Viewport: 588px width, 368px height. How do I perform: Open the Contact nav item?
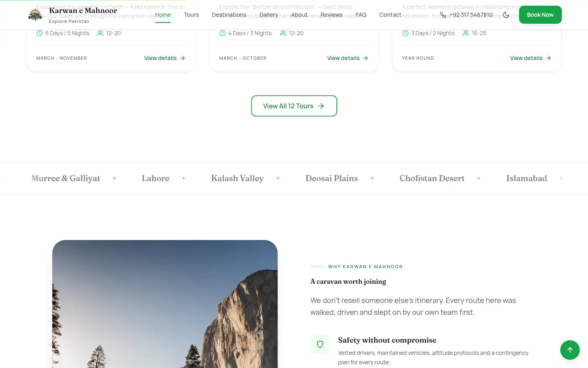[x=390, y=15]
